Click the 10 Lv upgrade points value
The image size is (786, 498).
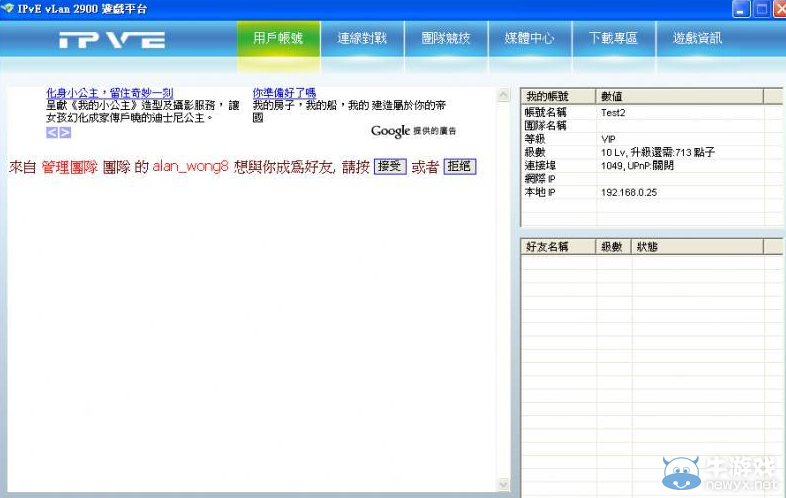[x=658, y=152]
